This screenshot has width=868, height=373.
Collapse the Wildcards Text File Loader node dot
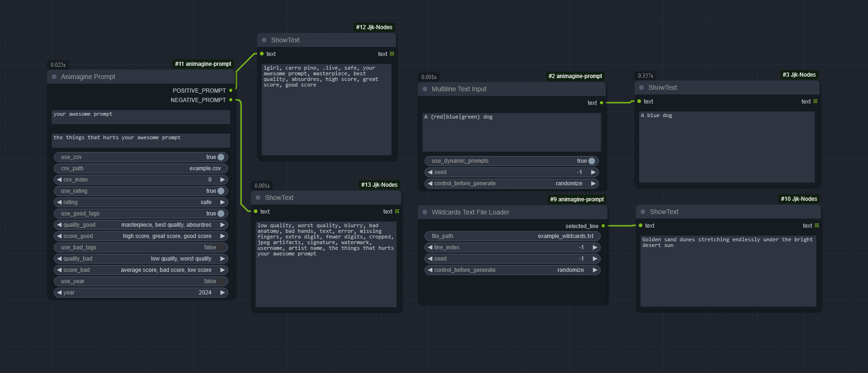425,212
